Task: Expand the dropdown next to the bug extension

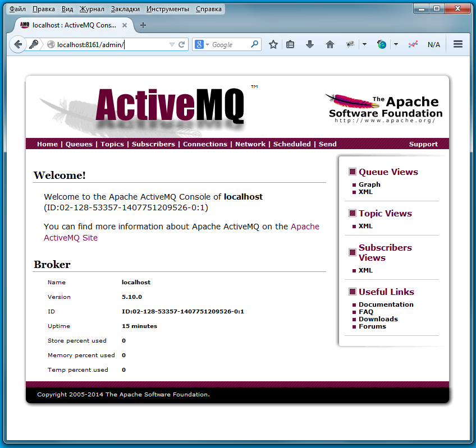Action: (x=365, y=44)
